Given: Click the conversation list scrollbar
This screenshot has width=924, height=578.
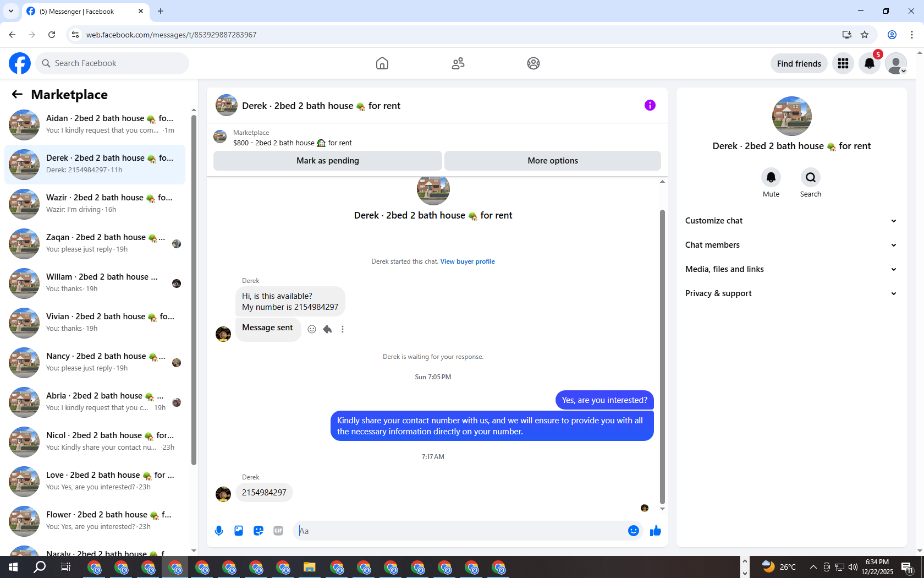Looking at the screenshot, I should pos(194,290).
